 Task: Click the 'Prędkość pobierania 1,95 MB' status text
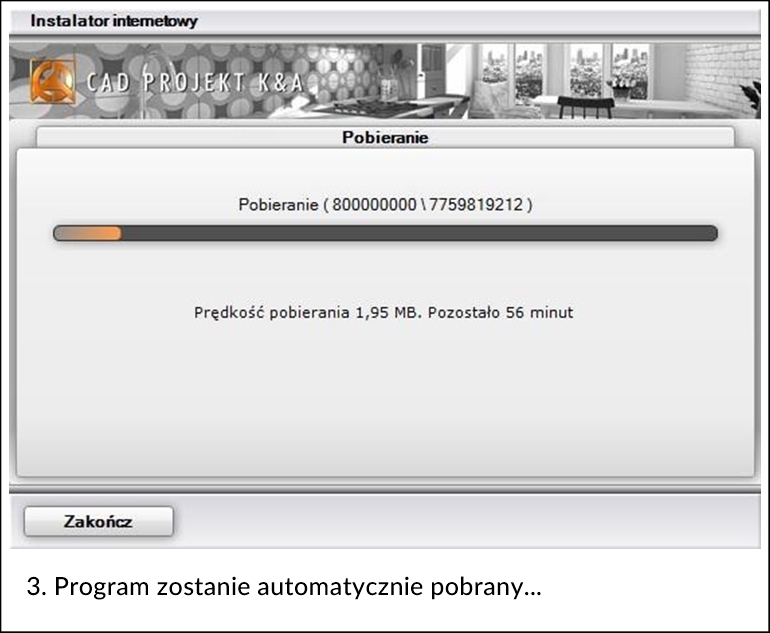pyautogui.click(x=307, y=312)
